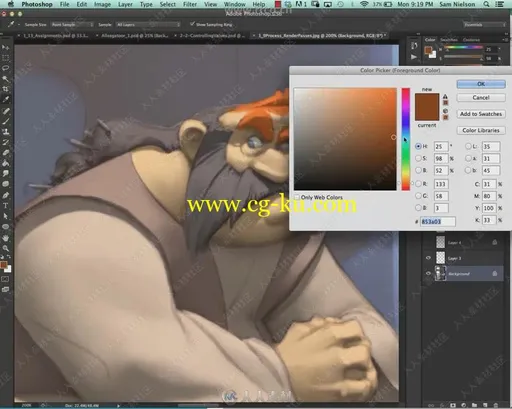Select the G green radio button
This screenshot has height=409, width=512.
pos(418,196)
